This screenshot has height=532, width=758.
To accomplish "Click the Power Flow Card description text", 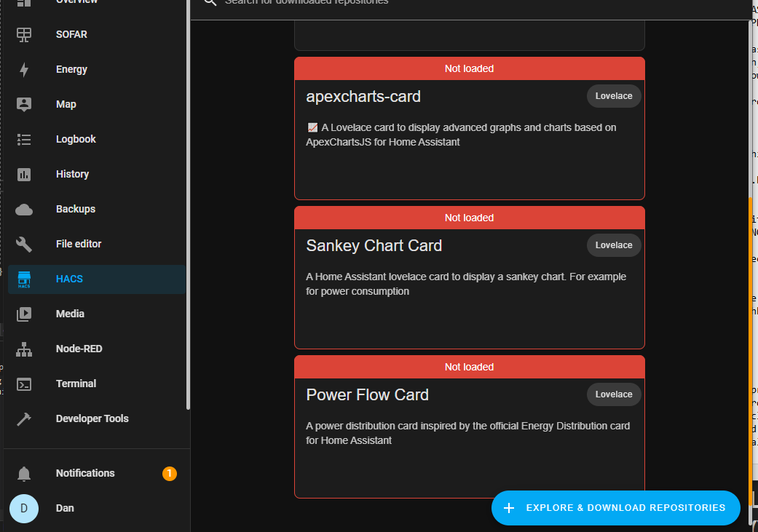I will click(x=468, y=434).
